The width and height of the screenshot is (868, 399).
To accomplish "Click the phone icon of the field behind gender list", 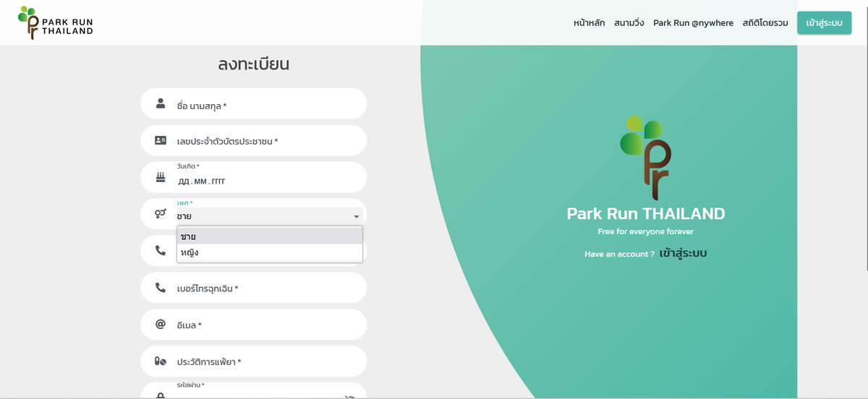I will click(161, 251).
